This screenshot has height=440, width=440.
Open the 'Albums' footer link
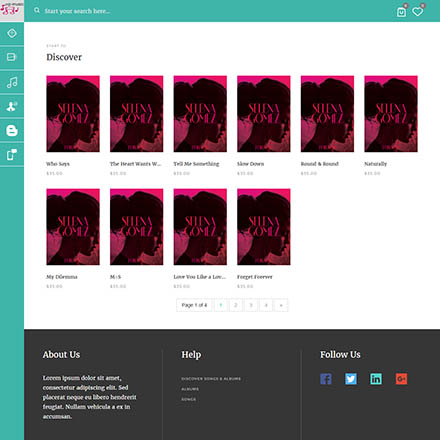tap(190, 389)
